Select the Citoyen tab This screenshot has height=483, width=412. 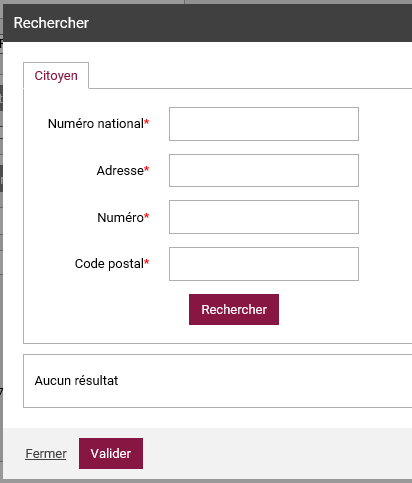click(x=56, y=76)
